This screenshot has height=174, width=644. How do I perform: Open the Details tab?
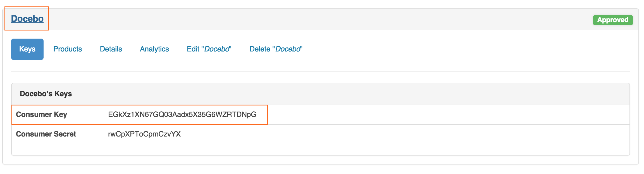(x=111, y=49)
